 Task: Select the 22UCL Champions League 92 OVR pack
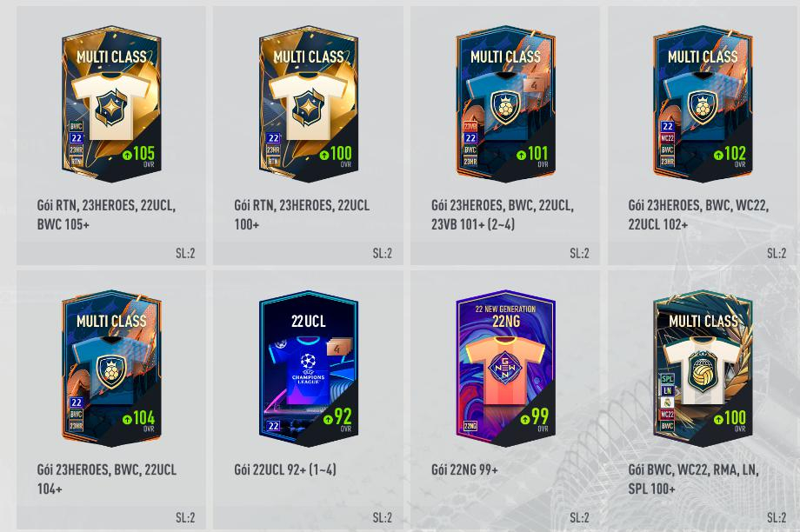pyautogui.click(x=308, y=369)
